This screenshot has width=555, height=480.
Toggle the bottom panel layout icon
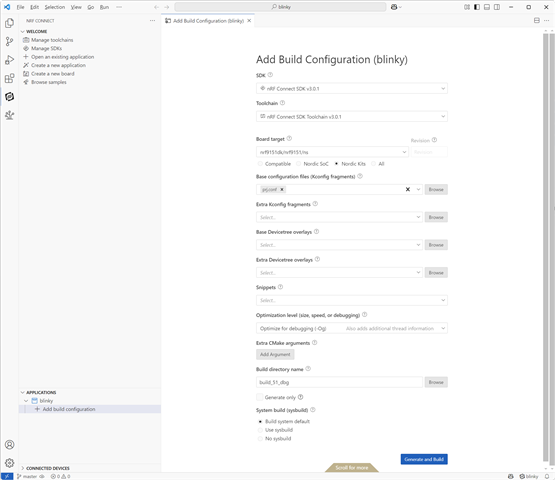(487, 7)
